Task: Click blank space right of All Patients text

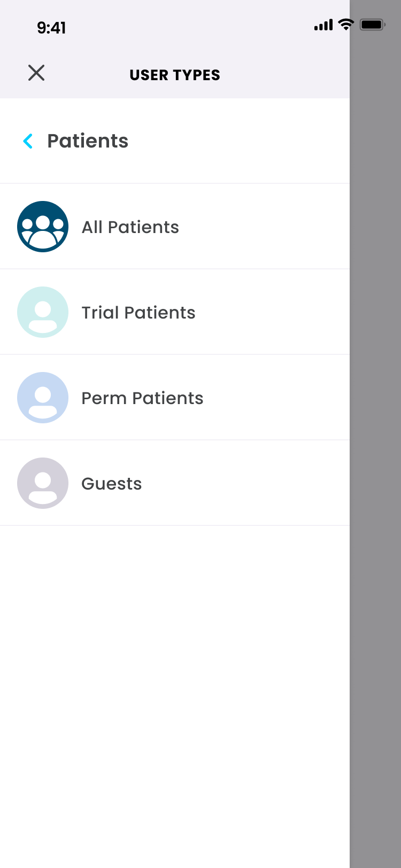Action: 265,227
